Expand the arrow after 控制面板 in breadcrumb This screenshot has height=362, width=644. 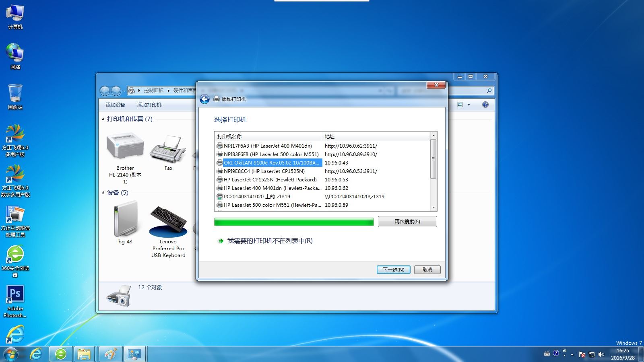pos(169,90)
